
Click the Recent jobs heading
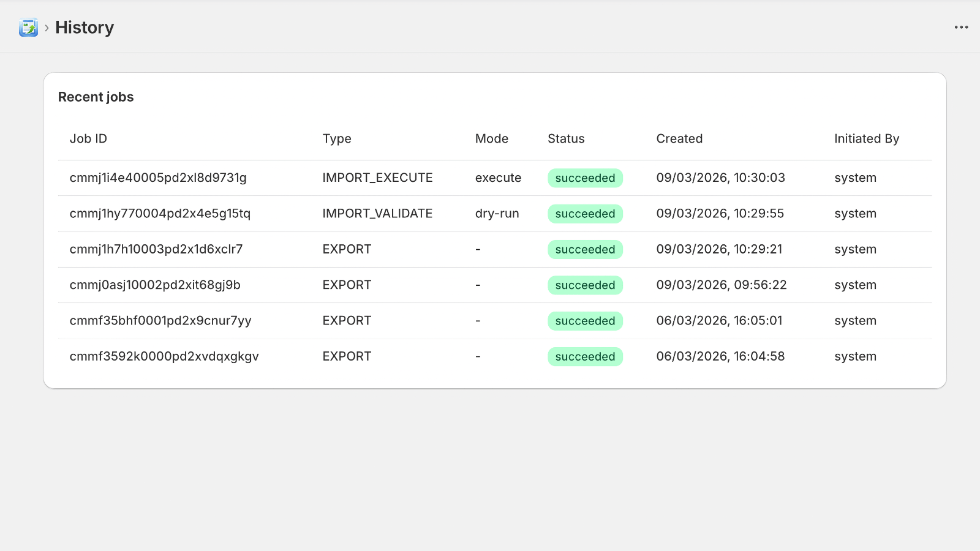click(96, 97)
